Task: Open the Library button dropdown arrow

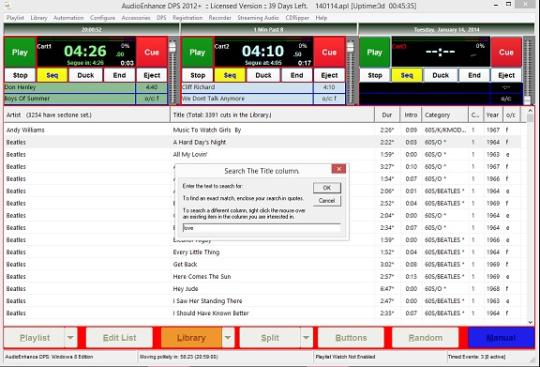Action: click(228, 338)
